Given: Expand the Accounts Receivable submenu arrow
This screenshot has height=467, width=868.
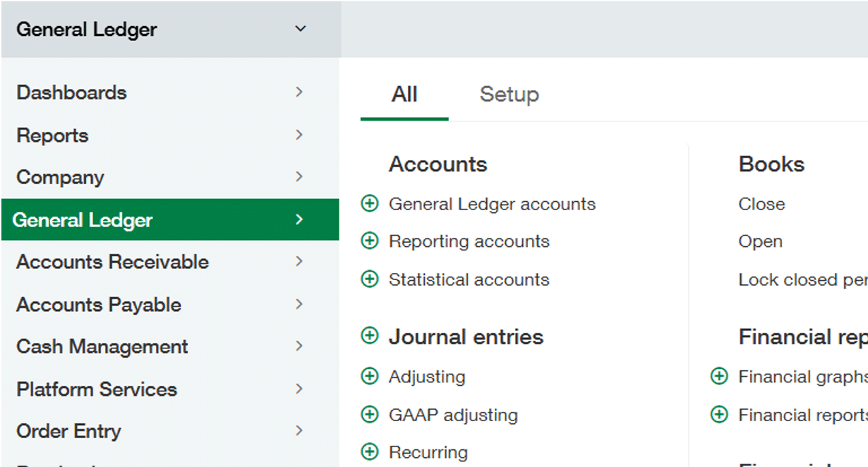Looking at the screenshot, I should pyautogui.click(x=299, y=262).
